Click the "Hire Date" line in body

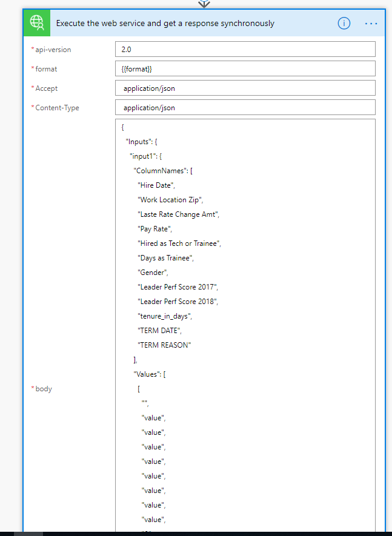click(x=156, y=185)
